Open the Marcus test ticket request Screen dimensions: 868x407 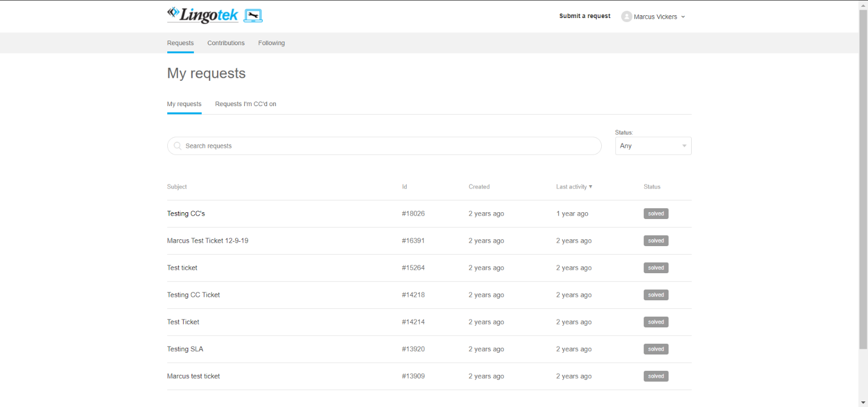click(x=193, y=377)
